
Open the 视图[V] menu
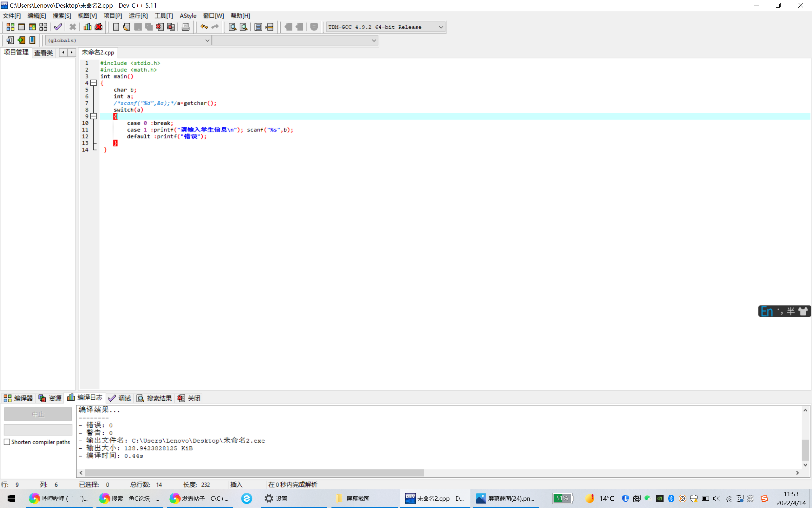click(x=87, y=16)
